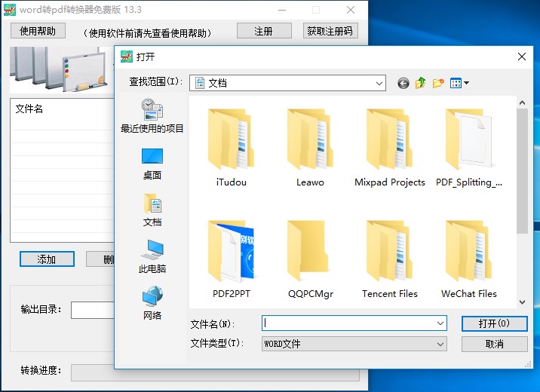Click the word转pdf converter window icon

[x=9, y=10]
